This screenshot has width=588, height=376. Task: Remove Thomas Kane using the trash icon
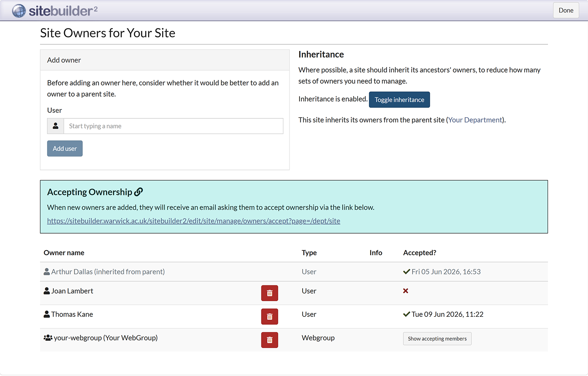270,316
